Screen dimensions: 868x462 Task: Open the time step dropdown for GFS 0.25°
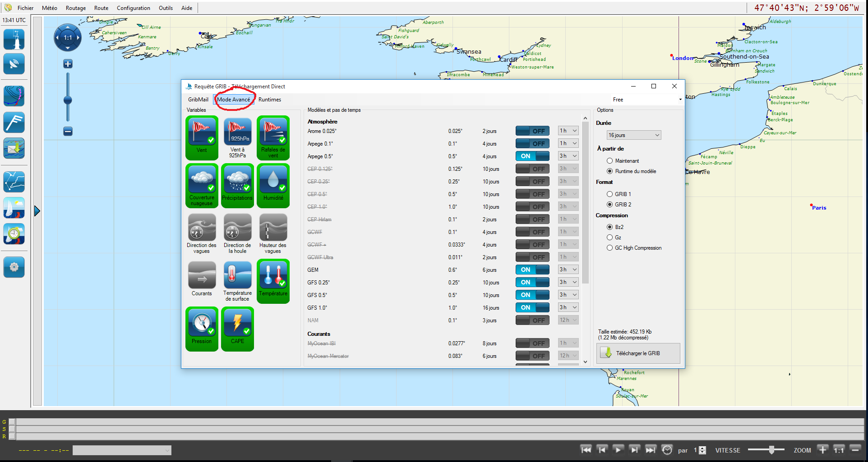pyautogui.click(x=568, y=282)
